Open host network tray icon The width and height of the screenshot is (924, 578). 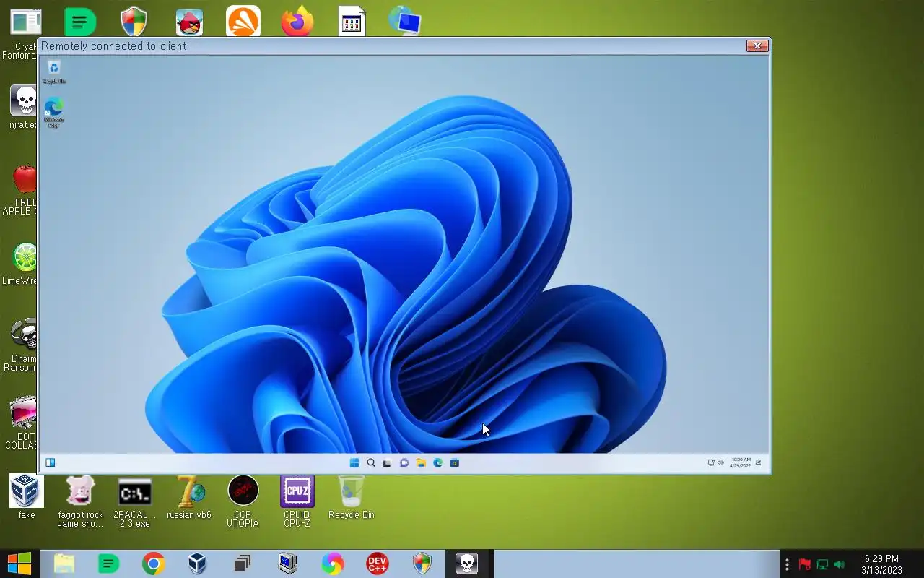coord(821,564)
